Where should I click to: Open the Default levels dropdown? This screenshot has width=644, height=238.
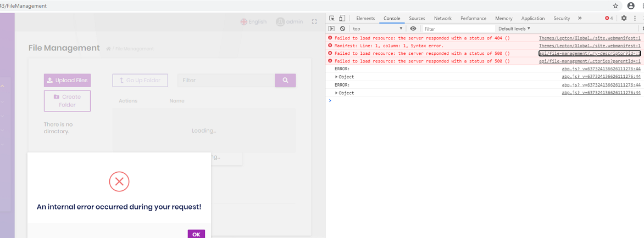(x=514, y=29)
